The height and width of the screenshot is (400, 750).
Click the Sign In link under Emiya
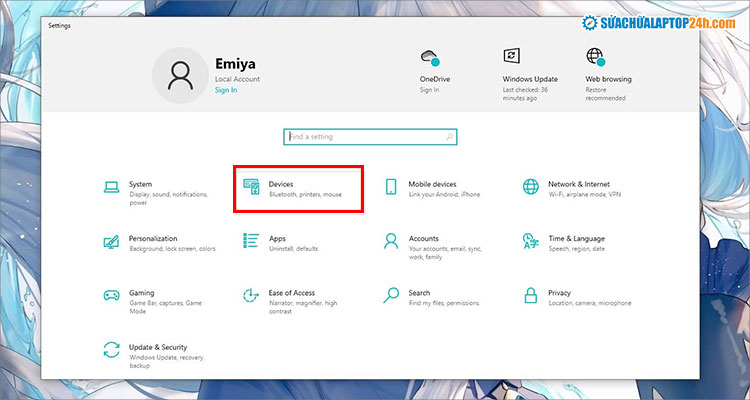(226, 90)
